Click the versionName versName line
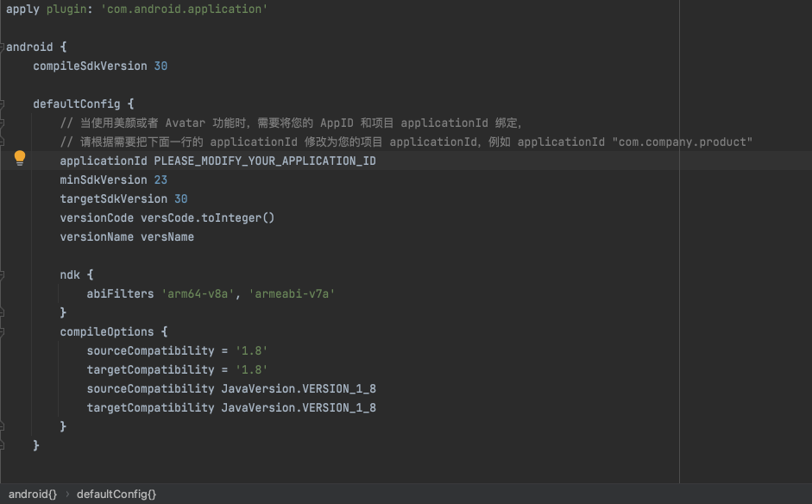812x504 pixels. click(127, 237)
